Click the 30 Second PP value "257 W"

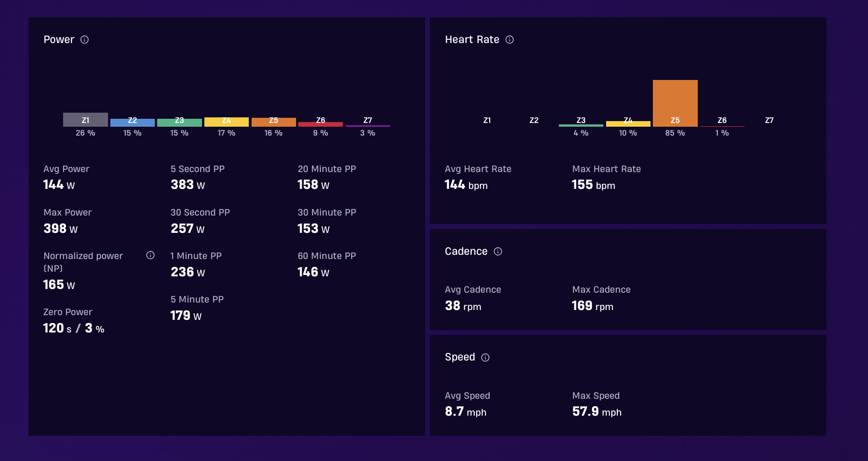click(188, 229)
